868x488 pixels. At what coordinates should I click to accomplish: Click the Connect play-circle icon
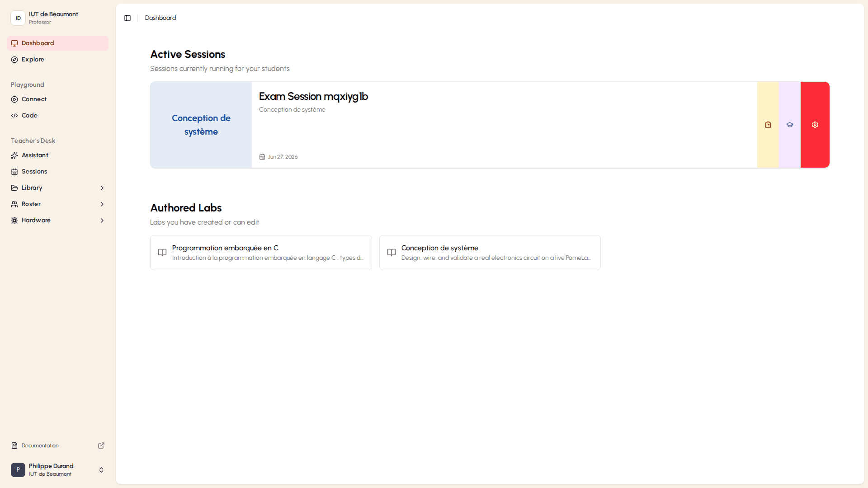coord(14,99)
